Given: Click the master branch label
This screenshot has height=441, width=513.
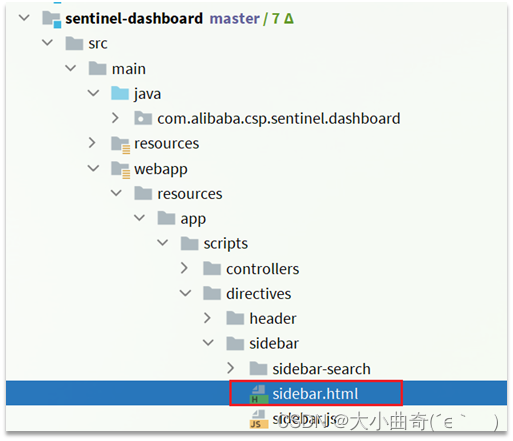Looking at the screenshot, I should 235,18.
